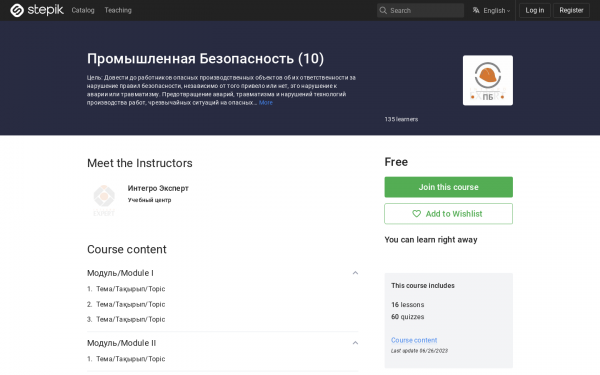Open the Stepik logo home link
This screenshot has width=600, height=375.
point(37,10)
